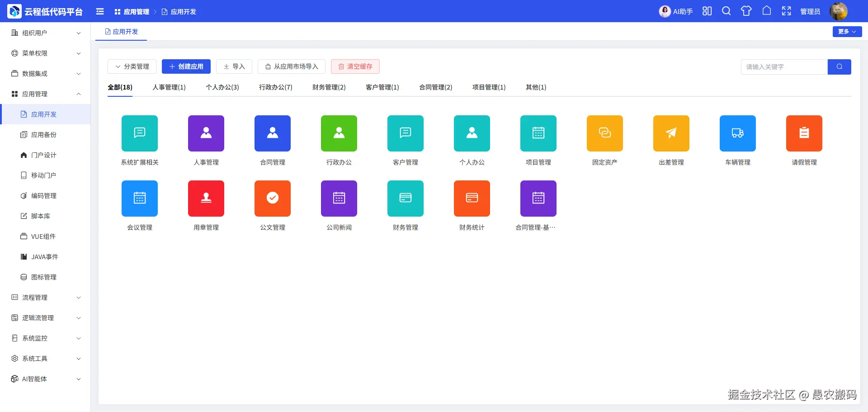Expand the 组织用户 sidebar menu
The image size is (868, 412).
point(45,33)
